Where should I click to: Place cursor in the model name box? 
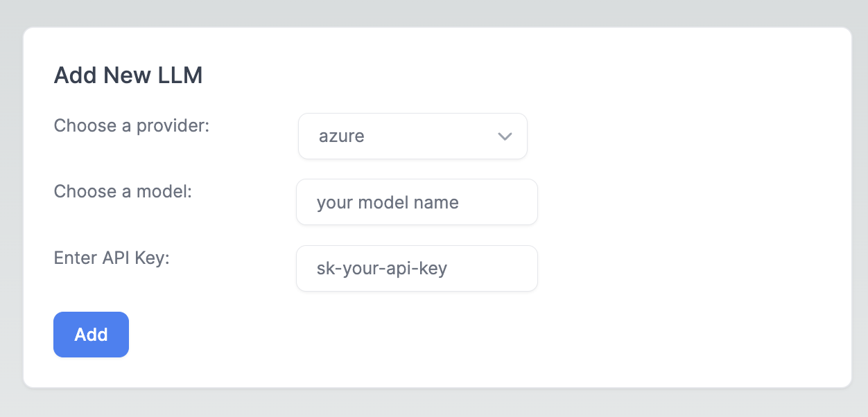(x=417, y=202)
